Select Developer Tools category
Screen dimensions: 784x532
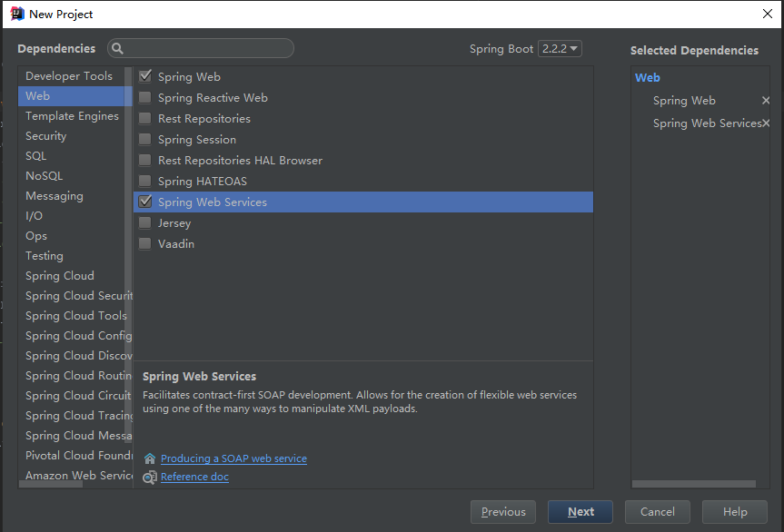(x=69, y=76)
